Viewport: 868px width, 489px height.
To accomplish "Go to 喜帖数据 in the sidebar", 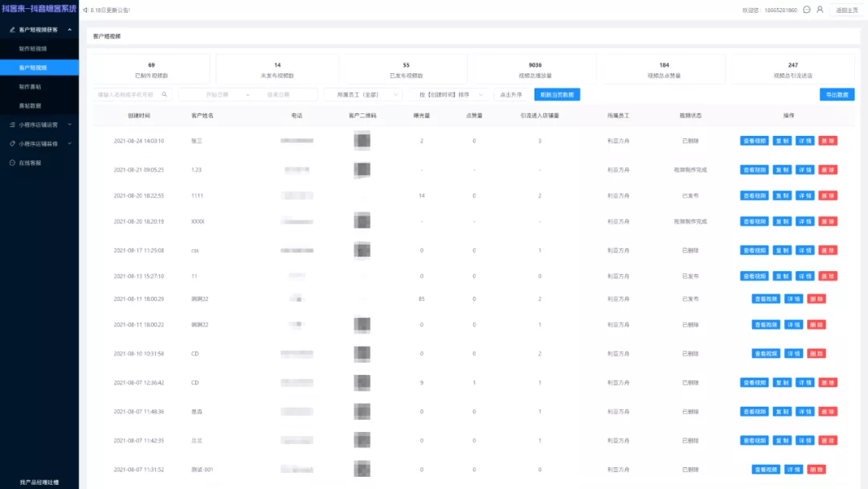I will [31, 105].
